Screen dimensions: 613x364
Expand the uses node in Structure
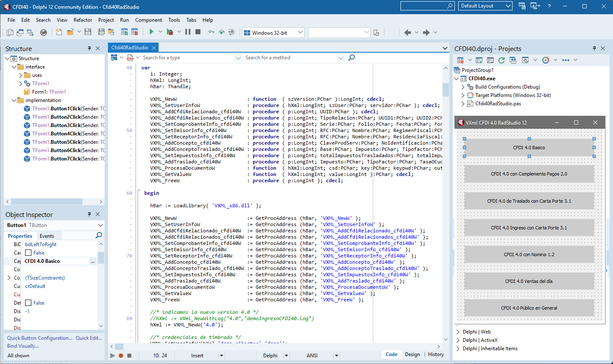tap(21, 75)
